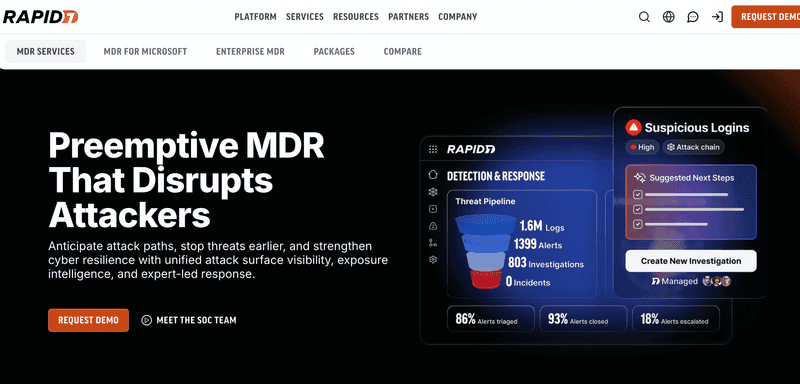Viewport: 800px width, 384px height.
Task: Open the SERVICES menu
Action: click(305, 17)
